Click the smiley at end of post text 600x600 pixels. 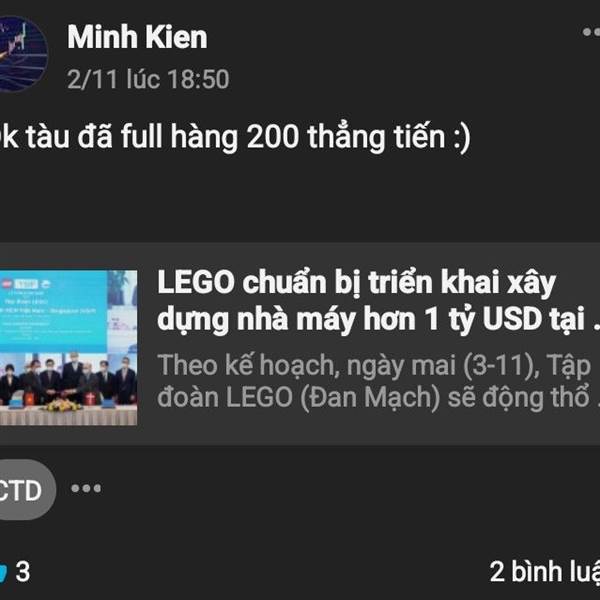(x=462, y=139)
